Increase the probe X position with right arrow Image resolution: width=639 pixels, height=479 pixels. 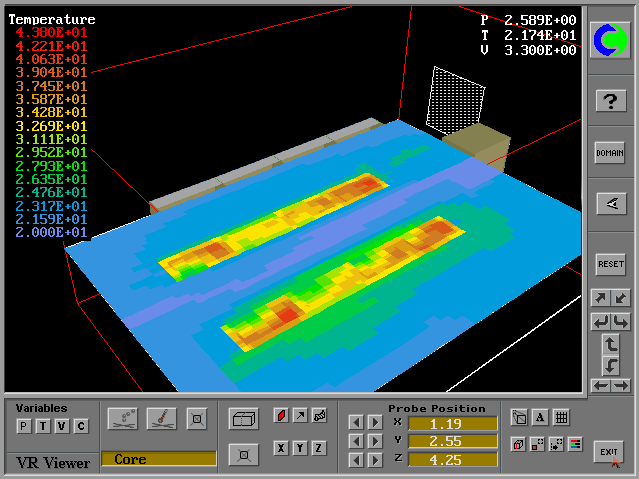[x=375, y=423]
